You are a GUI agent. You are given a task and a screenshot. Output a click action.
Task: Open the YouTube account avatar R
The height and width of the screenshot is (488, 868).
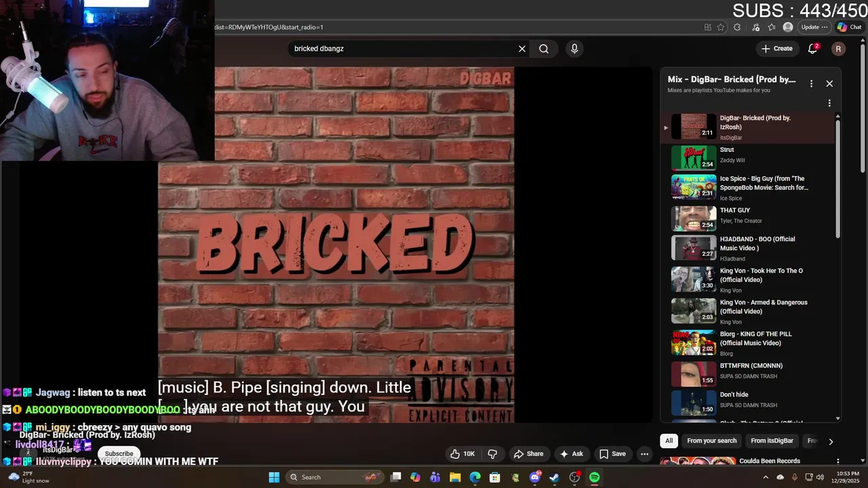(839, 49)
